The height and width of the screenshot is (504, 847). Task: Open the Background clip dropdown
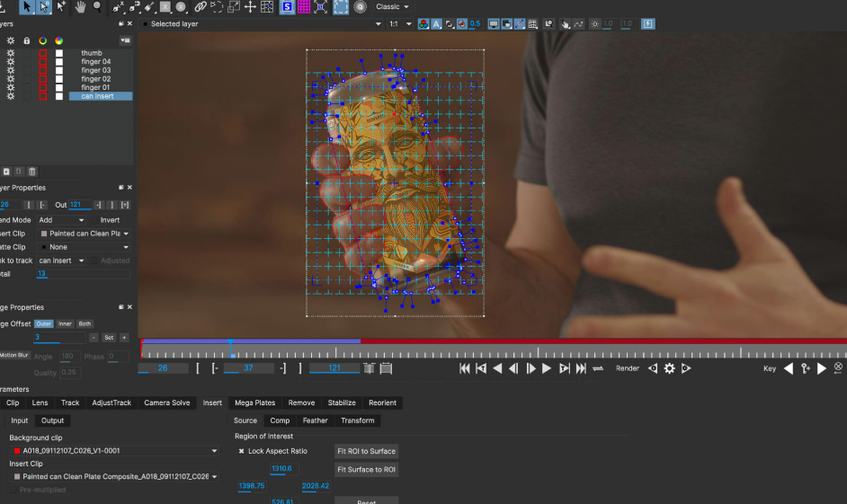tap(113, 451)
